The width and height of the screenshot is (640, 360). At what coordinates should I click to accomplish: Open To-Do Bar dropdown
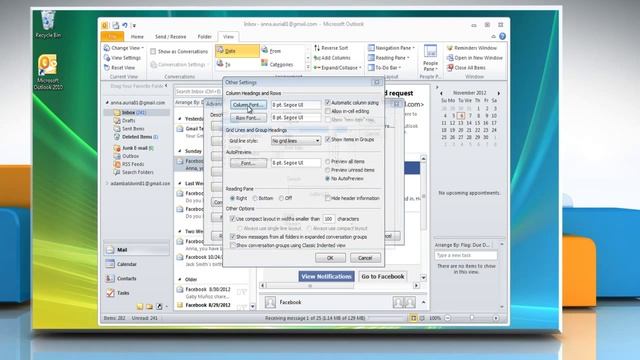coord(384,68)
